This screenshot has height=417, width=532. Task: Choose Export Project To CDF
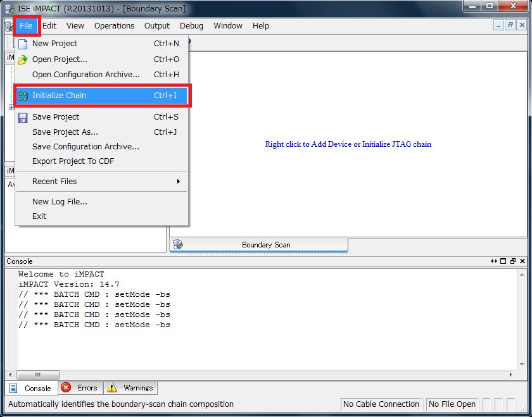coord(102,161)
